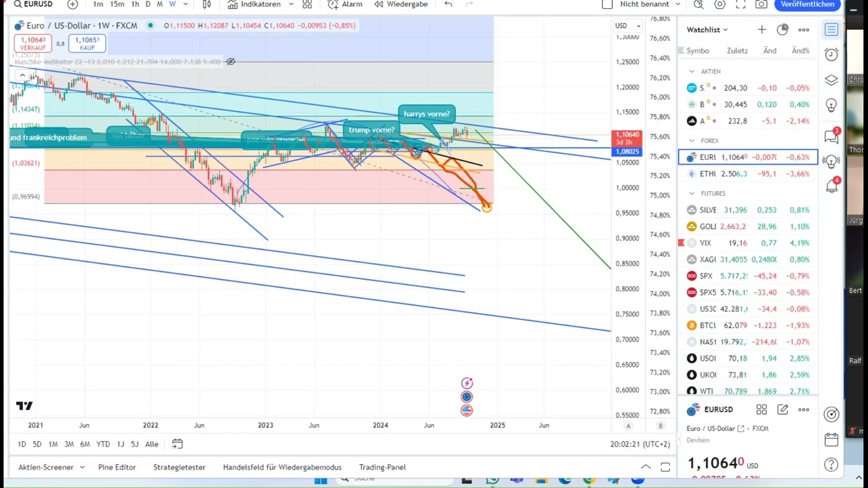
Task: Open the timezone 20:02:21 (UTC+2) setting
Action: 639,444
